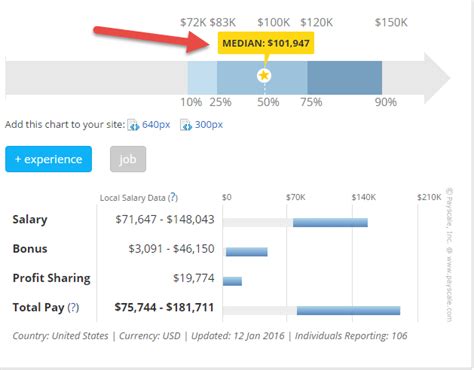The image size is (474, 370).
Task: Select the gray job button
Action: pyautogui.click(x=128, y=159)
